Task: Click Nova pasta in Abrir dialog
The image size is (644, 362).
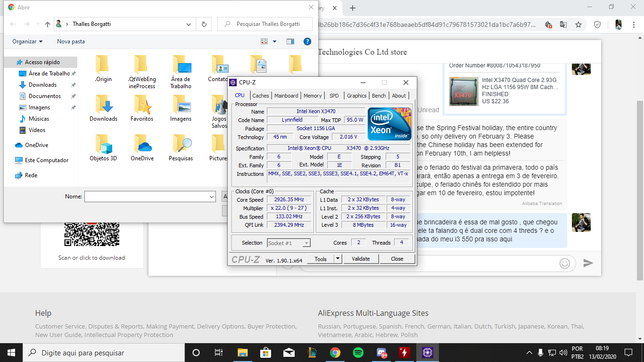Action: click(71, 41)
